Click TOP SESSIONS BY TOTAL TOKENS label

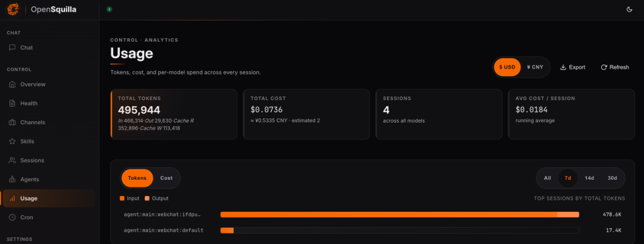[x=580, y=199]
